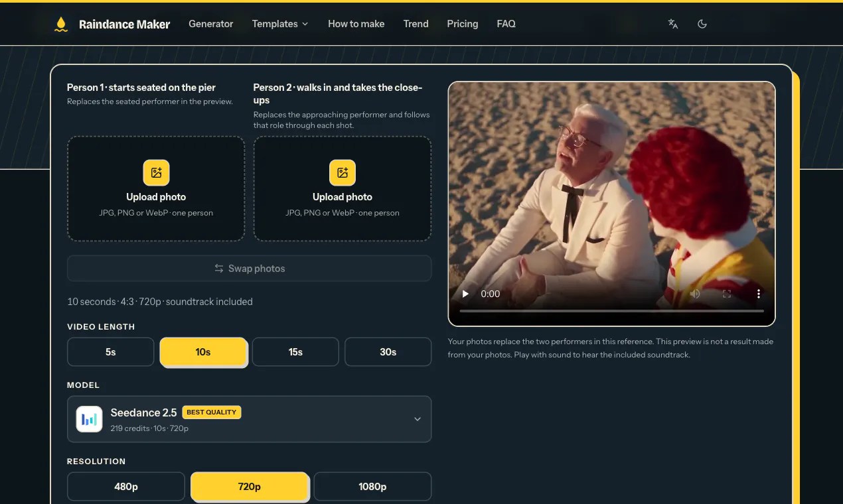
Task: Open the video's three-dot options menu
Action: (759, 294)
